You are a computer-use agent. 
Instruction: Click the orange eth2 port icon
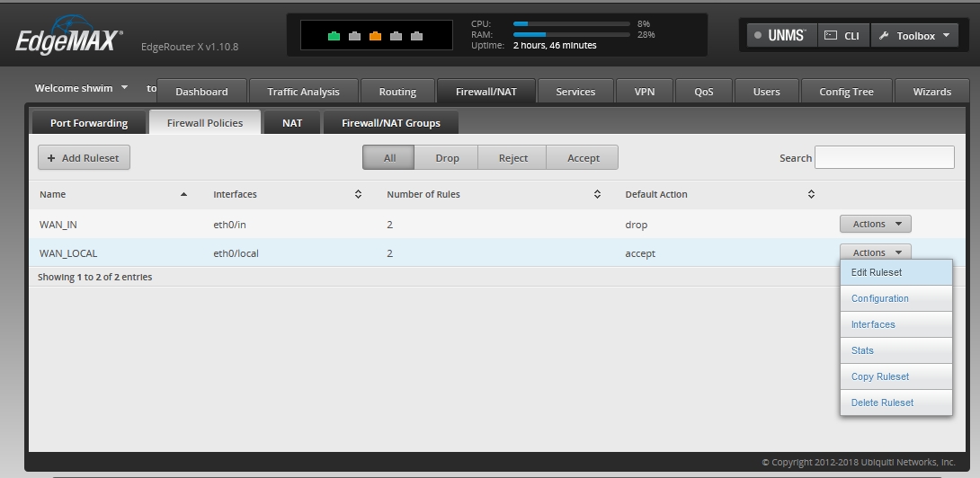(375, 36)
